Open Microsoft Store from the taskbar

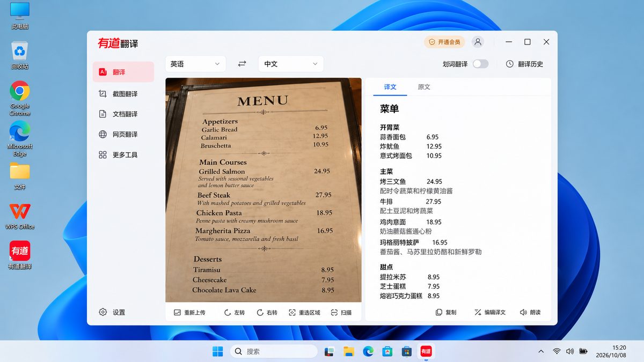387,351
